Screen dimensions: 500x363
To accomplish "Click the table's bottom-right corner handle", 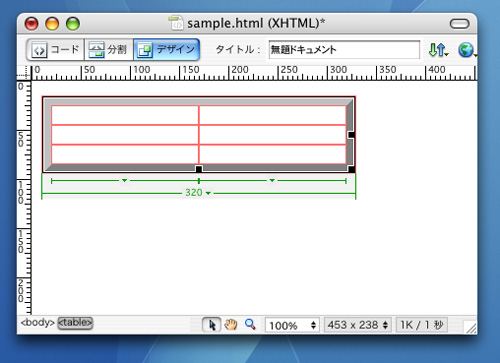I will click(x=351, y=169).
